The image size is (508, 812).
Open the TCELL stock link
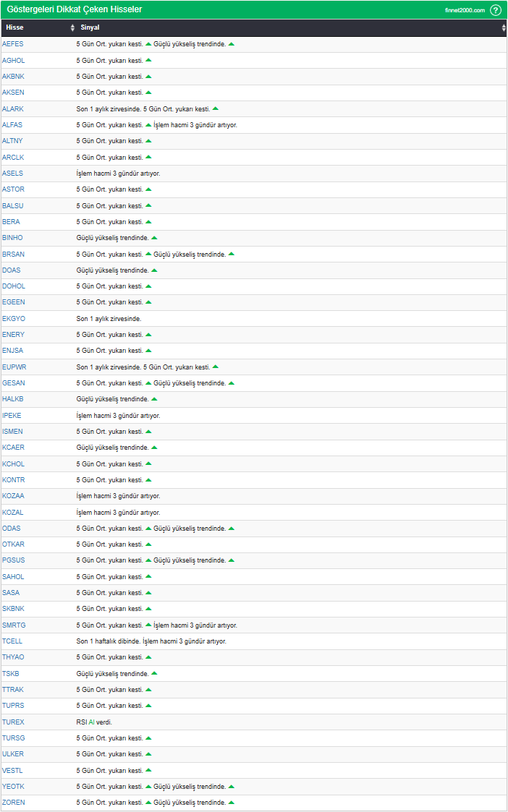[x=12, y=641]
